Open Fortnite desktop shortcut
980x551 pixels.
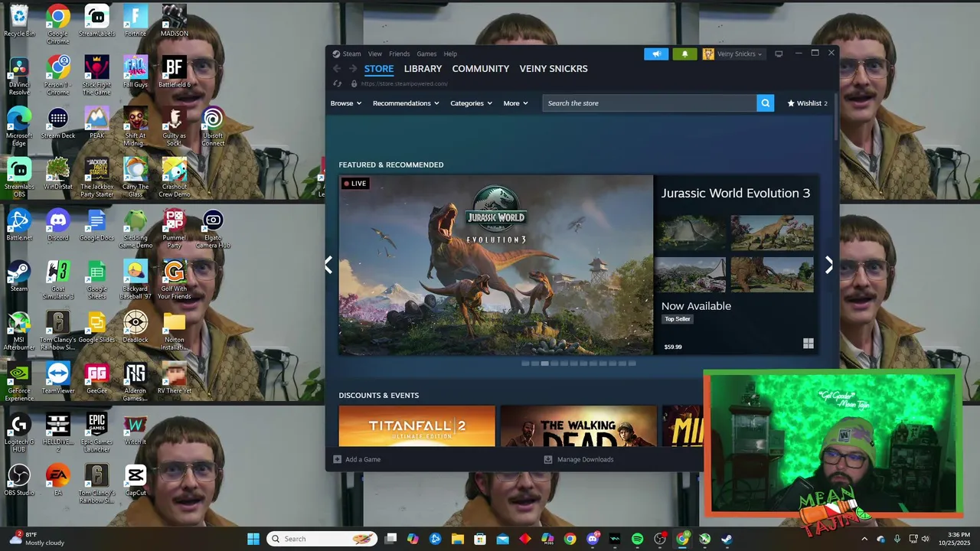tap(136, 20)
